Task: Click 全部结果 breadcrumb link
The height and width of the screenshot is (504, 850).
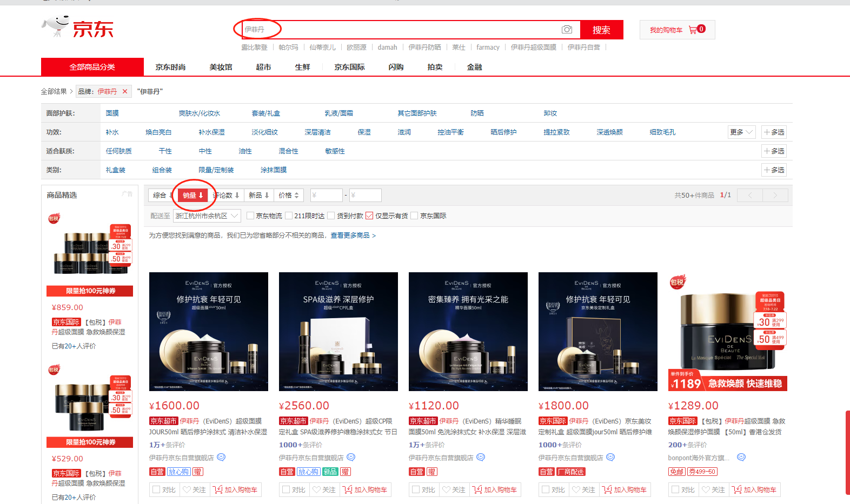Action: click(x=54, y=92)
